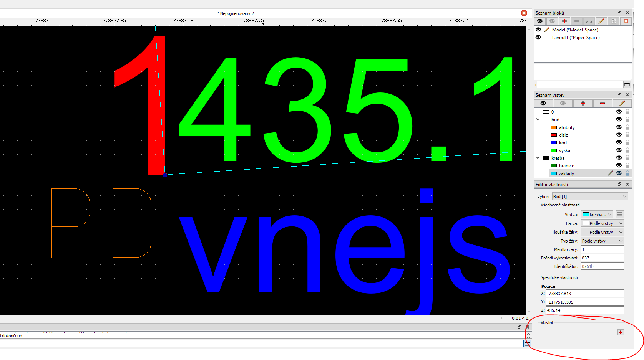Select the zaklady layer
This screenshot has height=360, width=644.
pyautogui.click(x=566, y=173)
